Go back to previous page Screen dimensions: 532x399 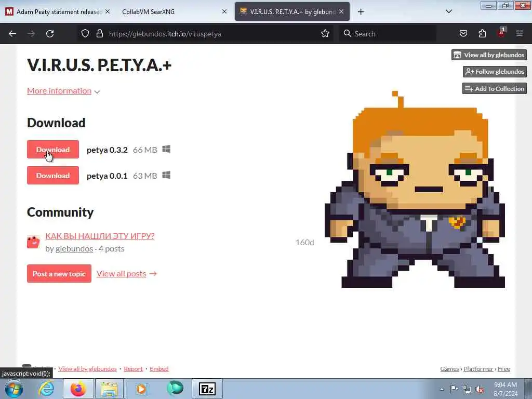(x=12, y=34)
